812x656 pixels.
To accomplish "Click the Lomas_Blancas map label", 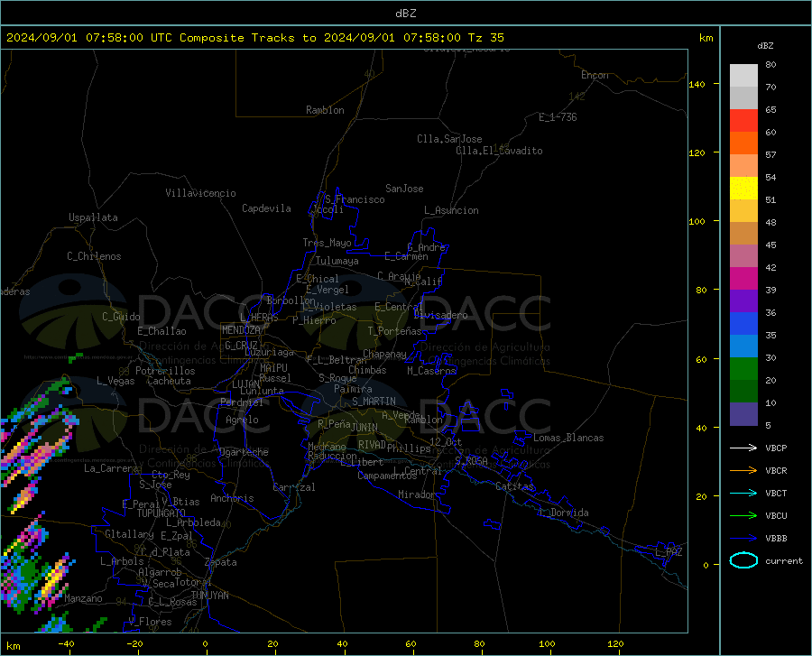I will pos(568,438).
